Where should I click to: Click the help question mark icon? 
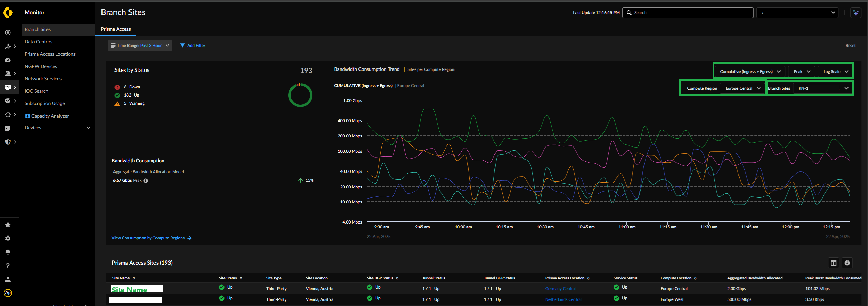tap(8, 266)
